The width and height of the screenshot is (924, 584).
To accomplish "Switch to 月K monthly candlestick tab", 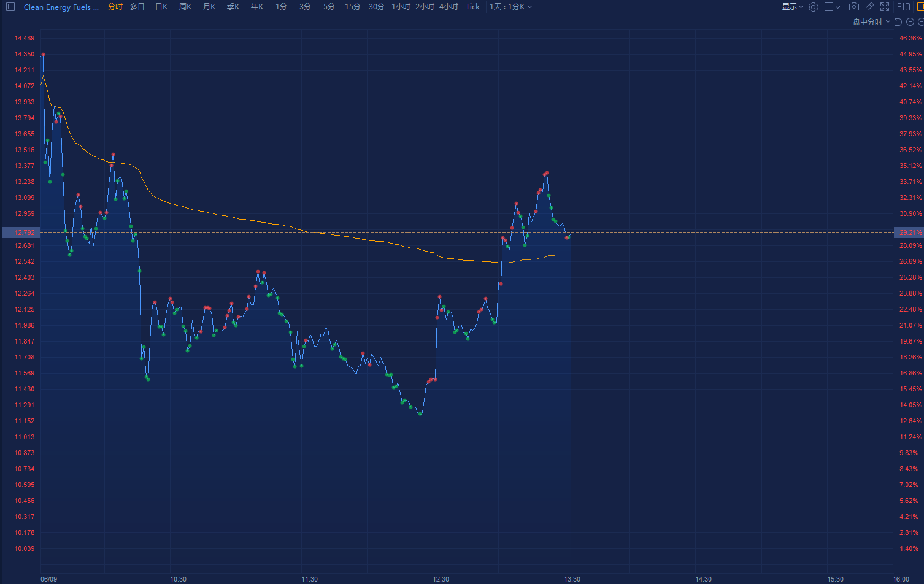I will pyautogui.click(x=209, y=7).
